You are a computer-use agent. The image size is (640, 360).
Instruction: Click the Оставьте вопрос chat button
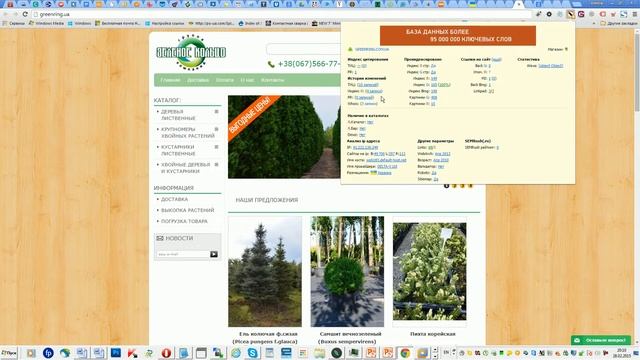tap(601, 340)
